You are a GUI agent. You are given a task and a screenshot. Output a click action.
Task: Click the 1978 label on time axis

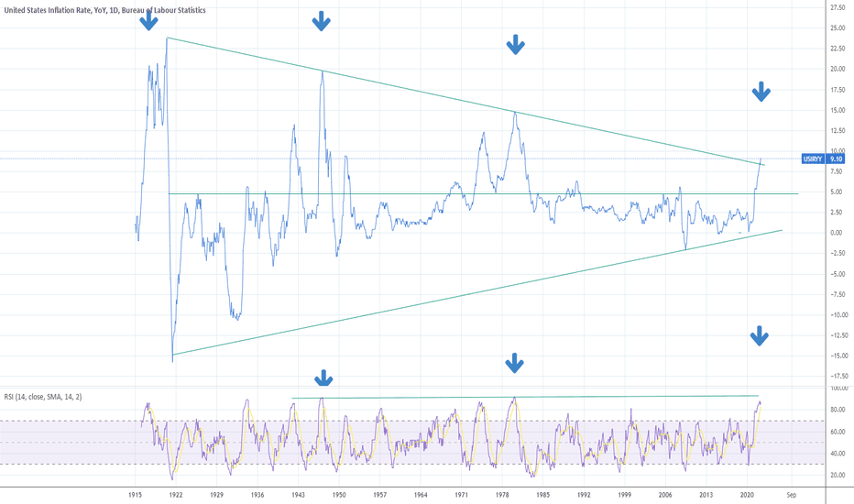coord(502,495)
